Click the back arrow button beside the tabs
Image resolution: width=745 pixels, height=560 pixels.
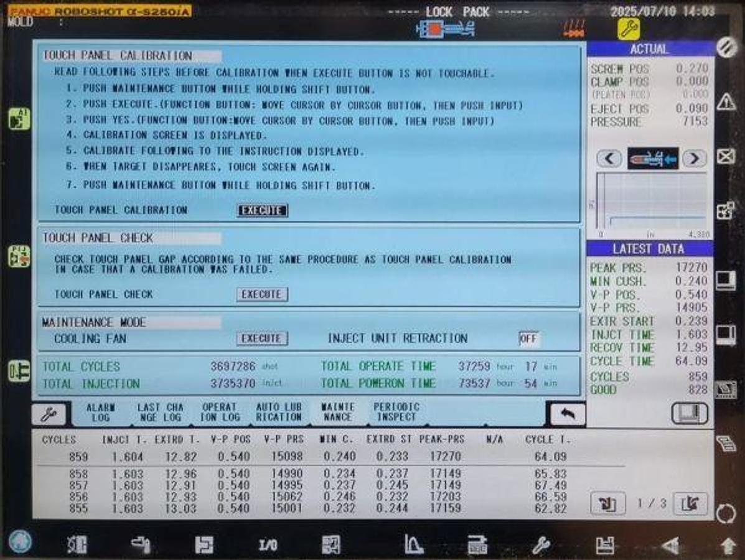567,414
